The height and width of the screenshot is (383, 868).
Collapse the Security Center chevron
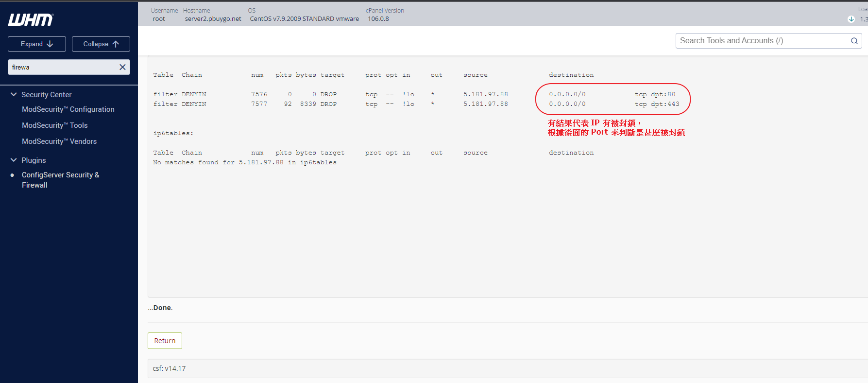14,94
